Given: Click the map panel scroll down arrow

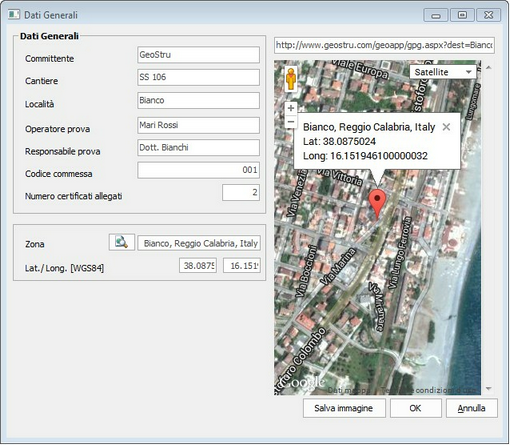Looking at the screenshot, I should coord(489,388).
